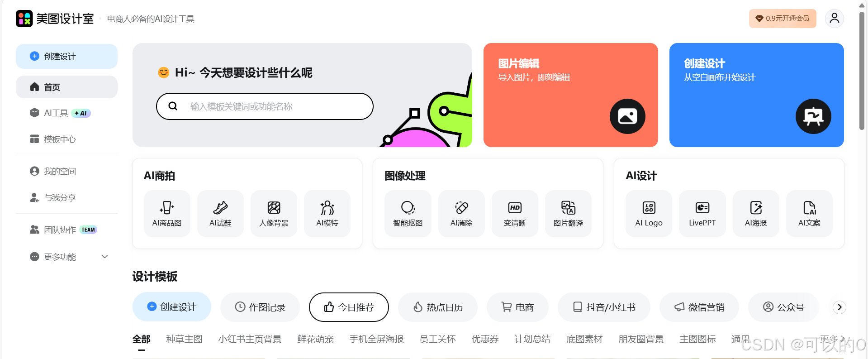Select the AI消除 eraser tool
The height and width of the screenshot is (359, 868).
tap(461, 214)
